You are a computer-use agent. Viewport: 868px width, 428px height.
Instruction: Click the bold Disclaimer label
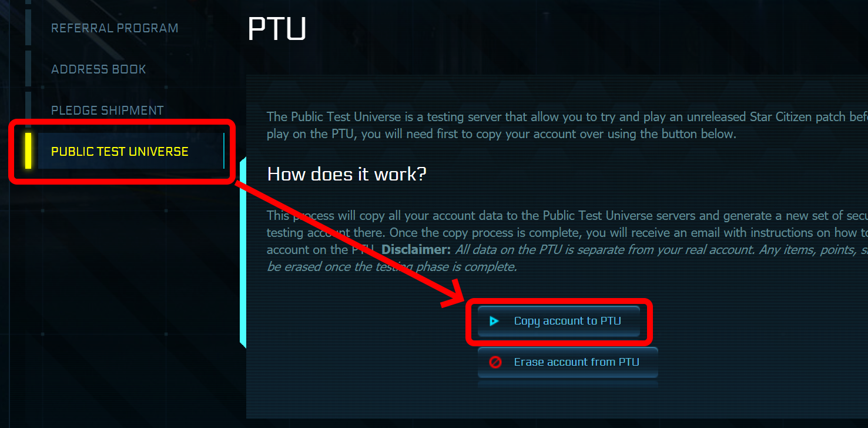(x=416, y=249)
